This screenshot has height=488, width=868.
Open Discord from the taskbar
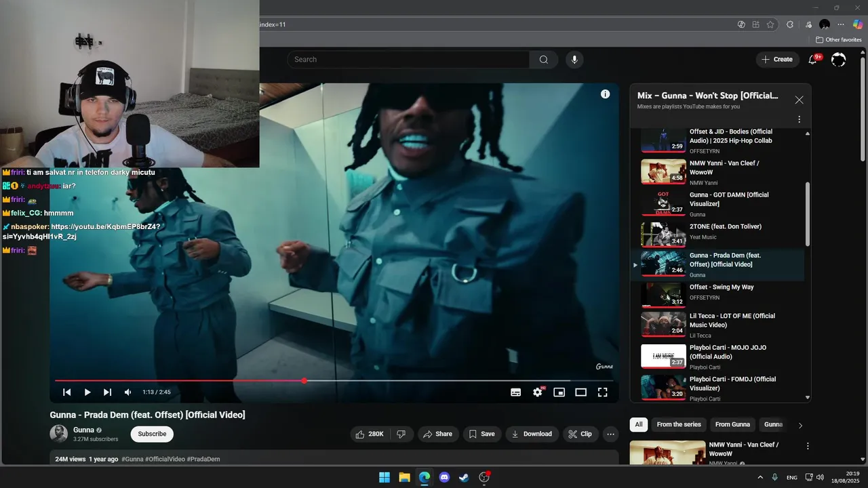coord(444,477)
